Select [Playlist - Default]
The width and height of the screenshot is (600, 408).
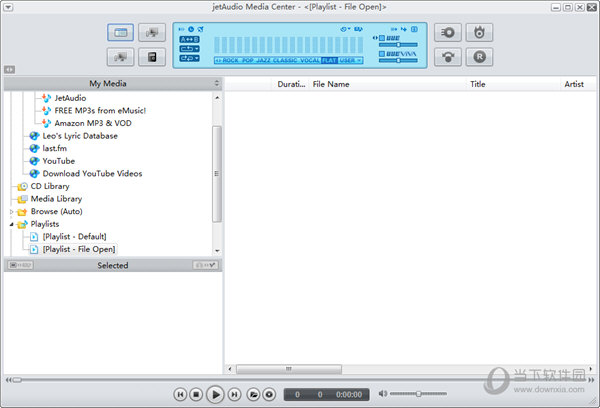(x=74, y=237)
